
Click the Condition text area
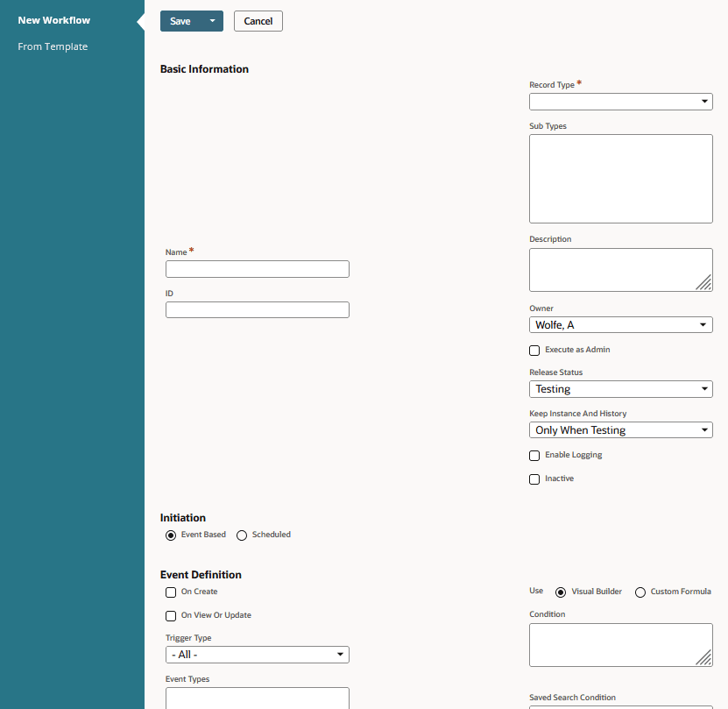pyautogui.click(x=621, y=645)
